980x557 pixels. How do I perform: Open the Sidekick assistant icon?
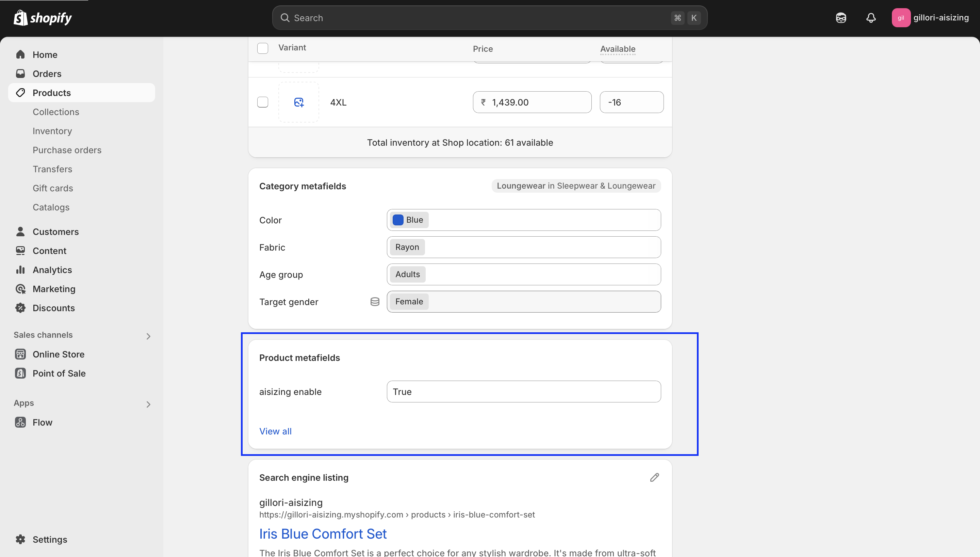841,18
